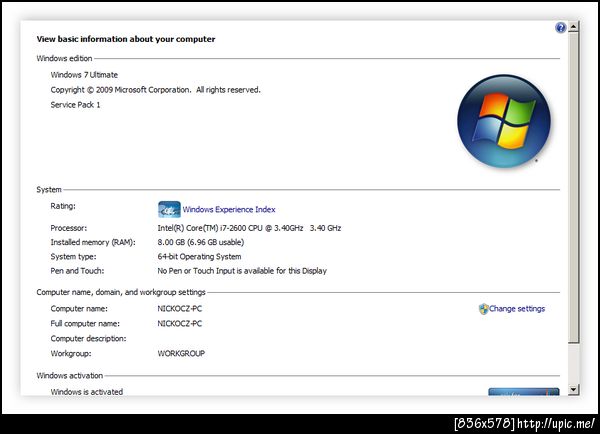Click the 'Pen and Touch:' label
The image size is (600, 434).
[77, 271]
